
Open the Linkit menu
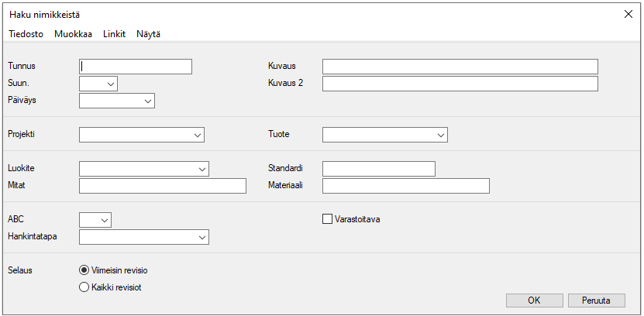[114, 34]
